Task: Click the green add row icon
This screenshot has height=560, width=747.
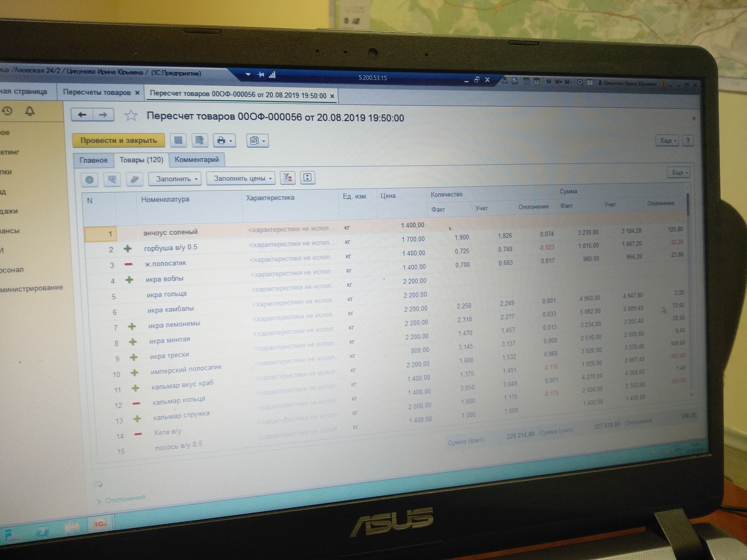Action: pos(89,180)
